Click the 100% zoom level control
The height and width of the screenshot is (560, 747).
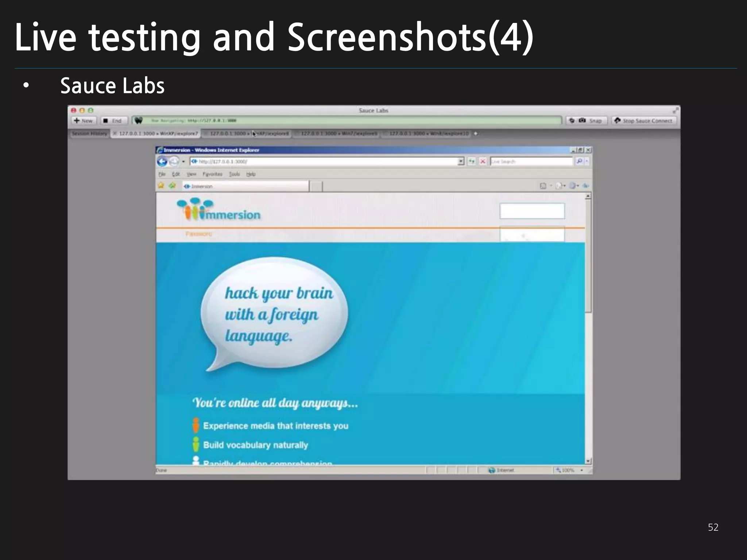(565, 470)
